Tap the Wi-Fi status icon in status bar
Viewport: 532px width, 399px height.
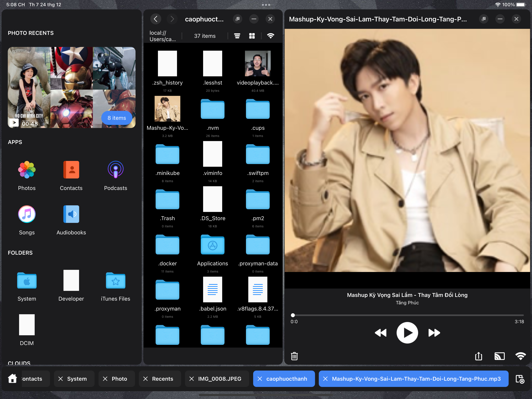click(498, 4)
